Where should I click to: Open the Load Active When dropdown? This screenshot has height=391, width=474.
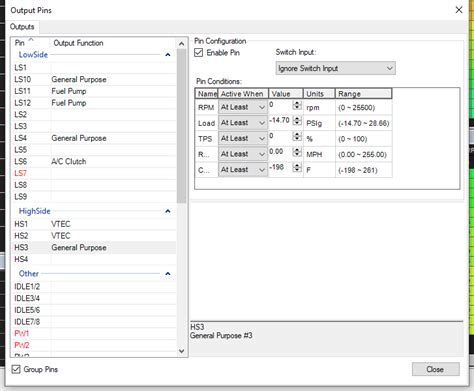pos(243,123)
